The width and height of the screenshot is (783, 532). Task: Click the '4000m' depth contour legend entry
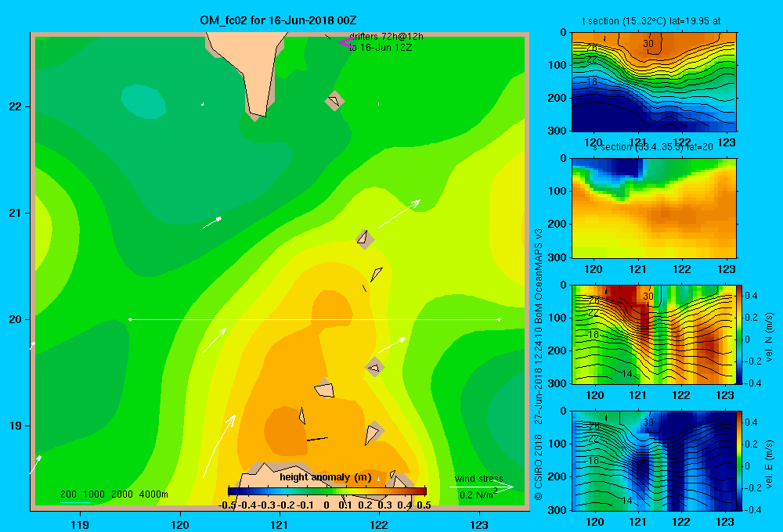[x=153, y=494]
